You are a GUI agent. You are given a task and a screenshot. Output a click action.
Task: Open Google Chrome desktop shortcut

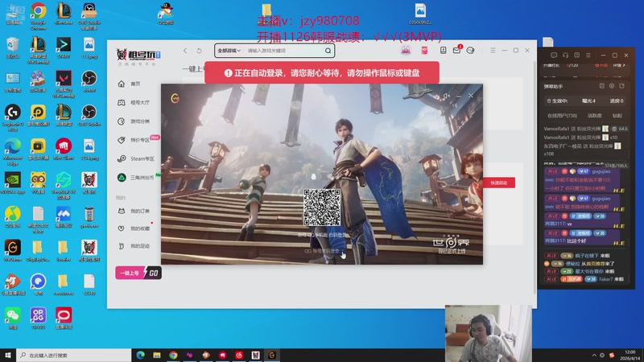pyautogui.click(x=38, y=16)
